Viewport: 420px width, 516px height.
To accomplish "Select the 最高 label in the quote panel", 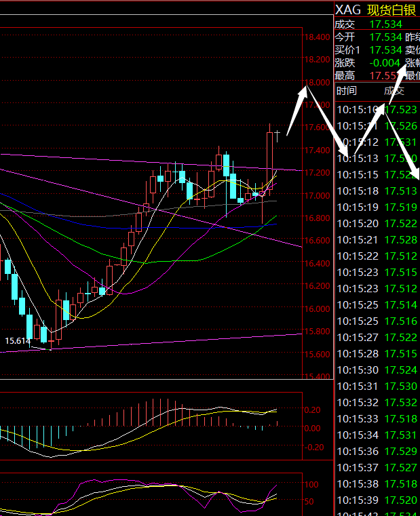I will pos(345,76).
